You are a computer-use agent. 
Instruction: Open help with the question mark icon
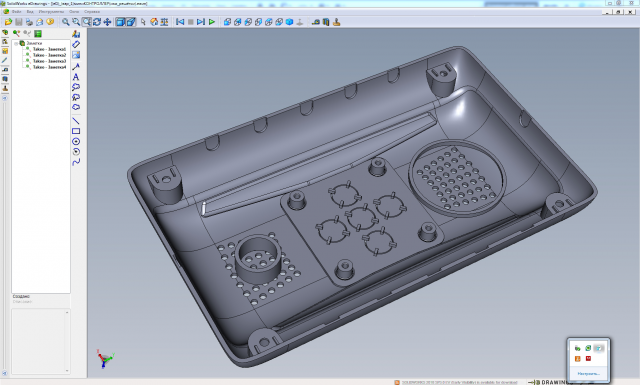(50, 22)
